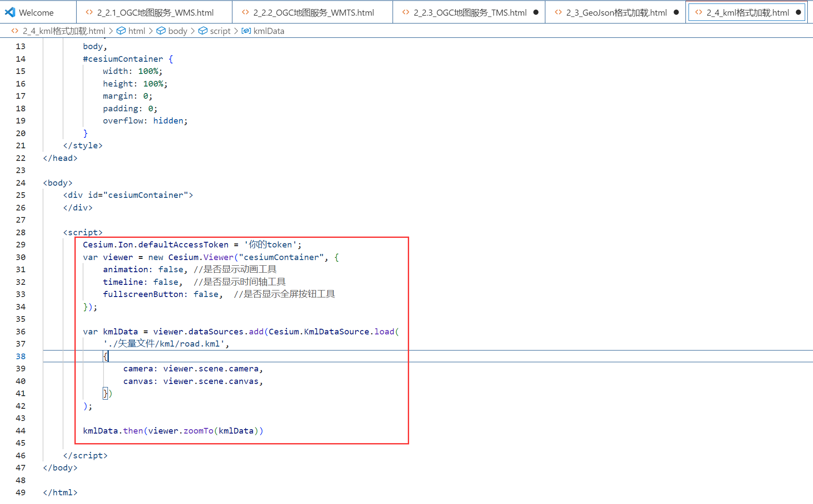Open the 2_2.2_OGC地图服务_WMTS.html tab
The height and width of the screenshot is (504, 813).
click(x=313, y=13)
